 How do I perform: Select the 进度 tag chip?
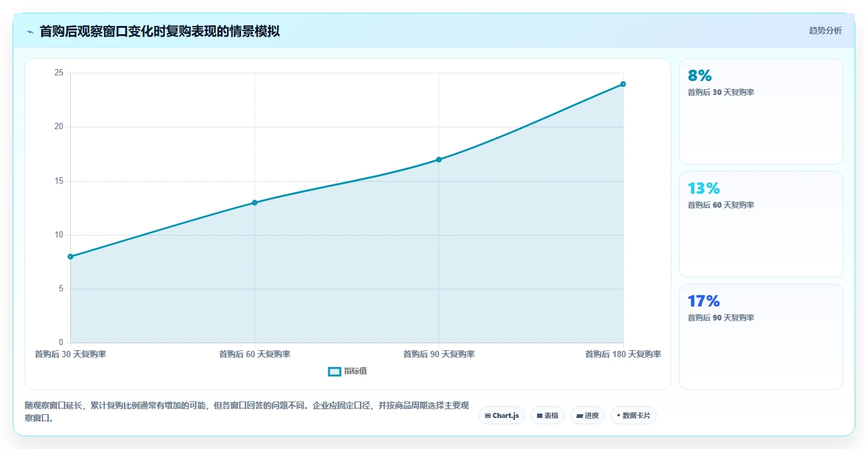[587, 415]
